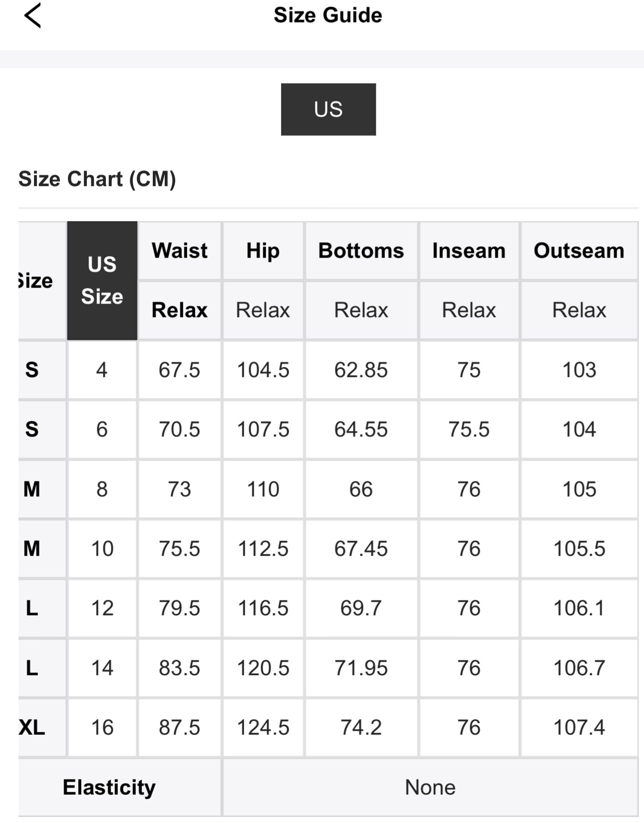Select the US size 12 cell
The width and height of the screenshot is (644, 823).
pyautogui.click(x=102, y=608)
